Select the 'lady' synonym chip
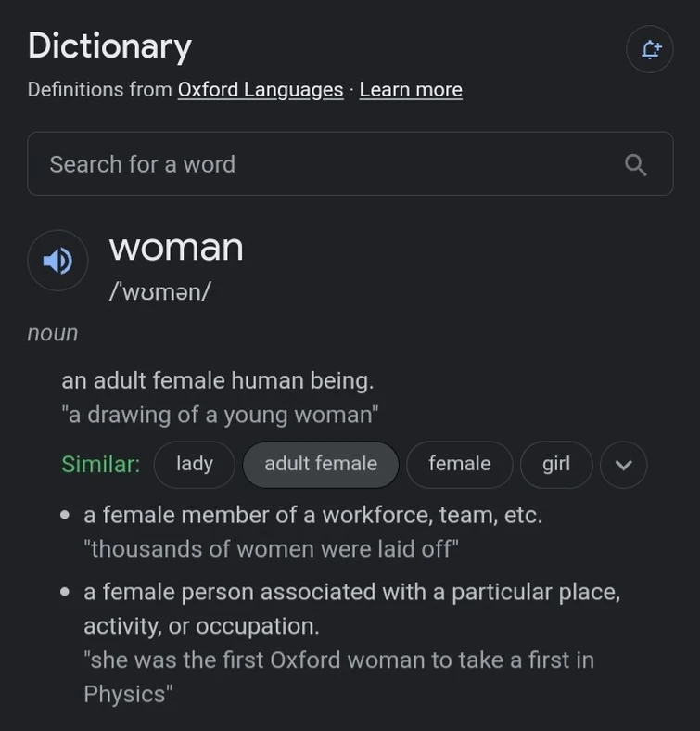 [x=194, y=464]
